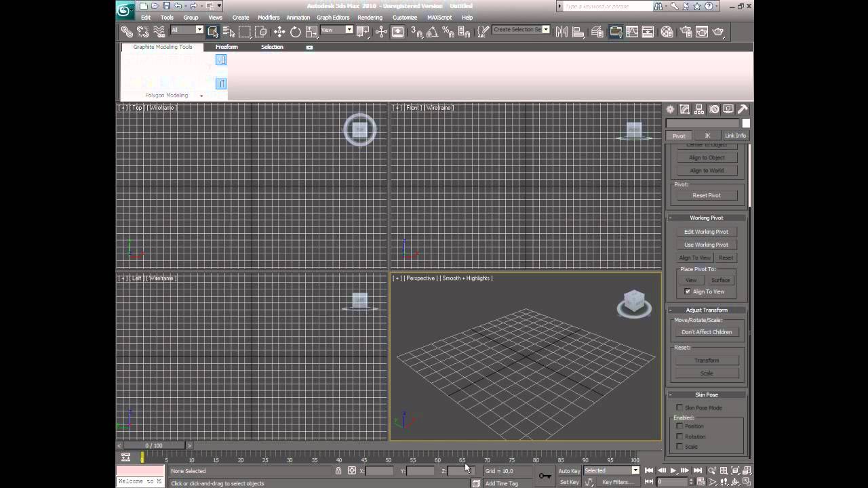Enable the Skin Pose Mode checkbox
868x488 pixels.
click(679, 407)
